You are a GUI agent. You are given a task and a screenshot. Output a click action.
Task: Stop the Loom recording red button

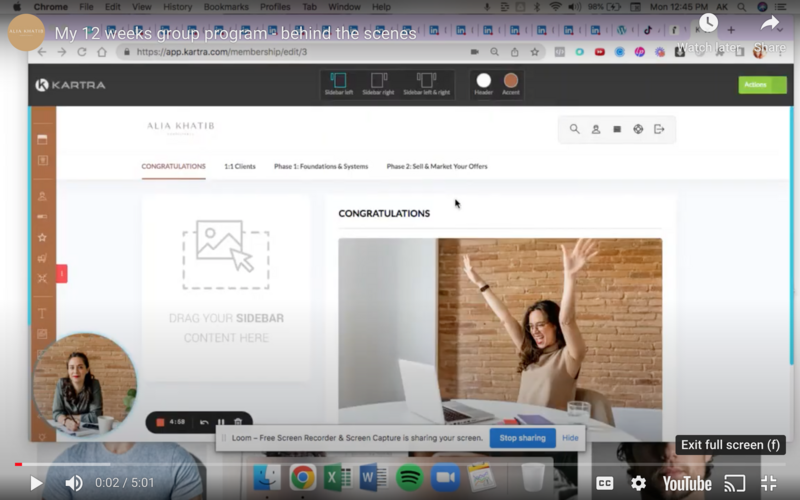click(x=160, y=422)
